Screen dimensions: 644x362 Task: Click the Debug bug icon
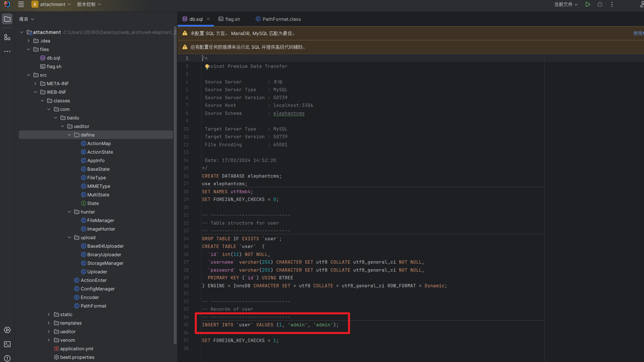(600, 4)
